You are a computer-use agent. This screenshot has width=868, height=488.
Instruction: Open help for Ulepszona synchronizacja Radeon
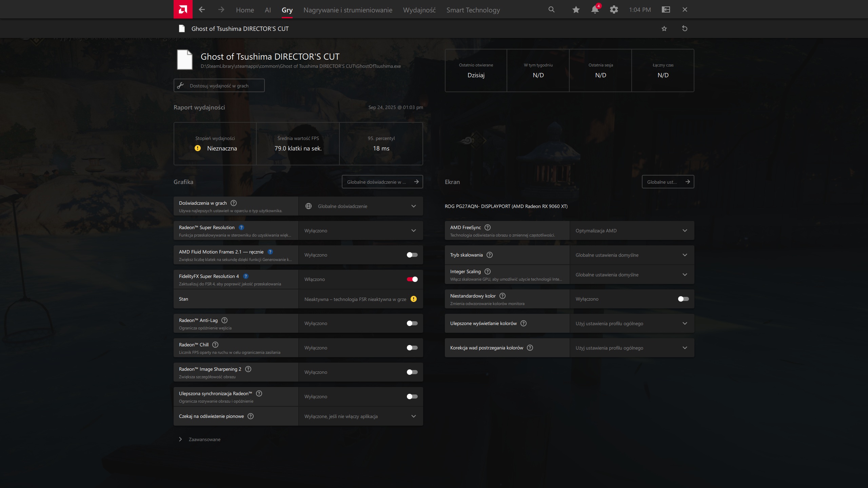coord(259,393)
